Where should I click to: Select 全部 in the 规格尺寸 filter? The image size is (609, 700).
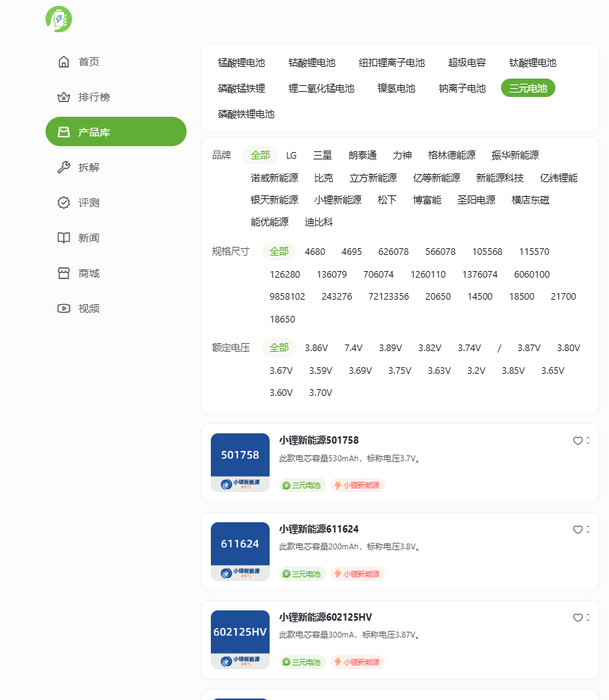pos(279,252)
